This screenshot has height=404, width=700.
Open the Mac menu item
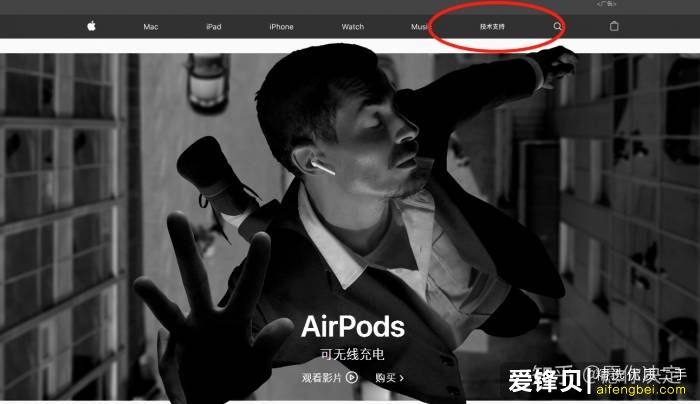click(x=151, y=27)
